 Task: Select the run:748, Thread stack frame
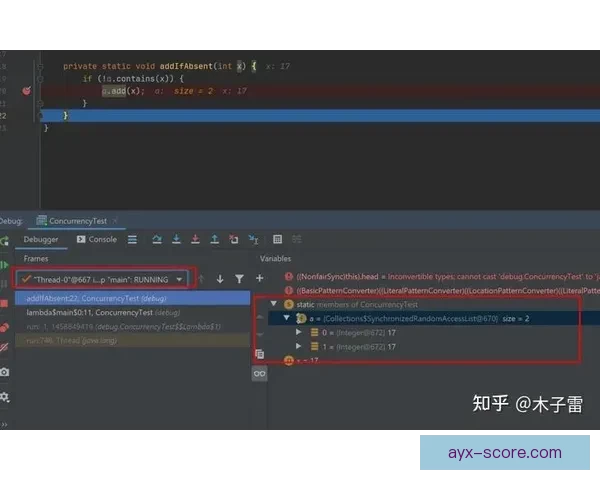132,340
